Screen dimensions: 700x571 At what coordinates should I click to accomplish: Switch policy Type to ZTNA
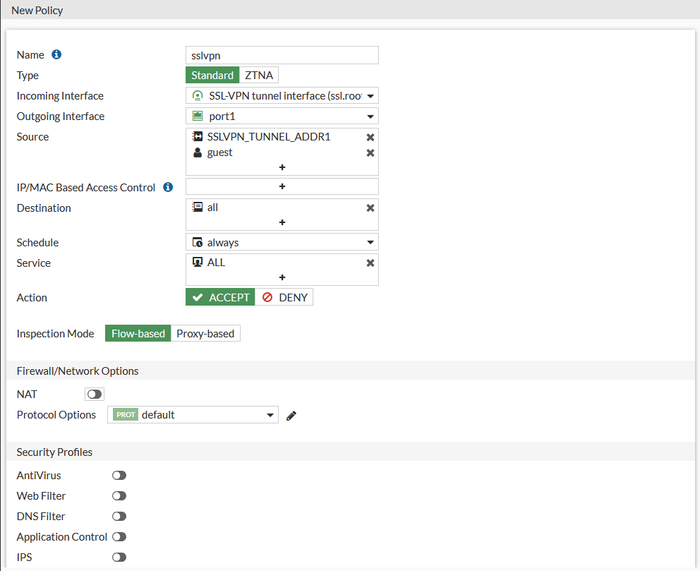(x=259, y=75)
